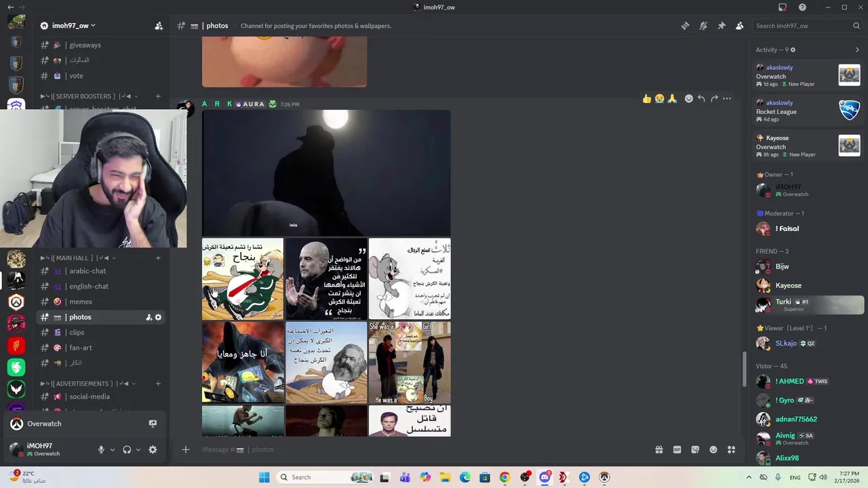Screen dimensions: 868x488
Task: Toggle notification settings bell icon
Action: (x=703, y=26)
